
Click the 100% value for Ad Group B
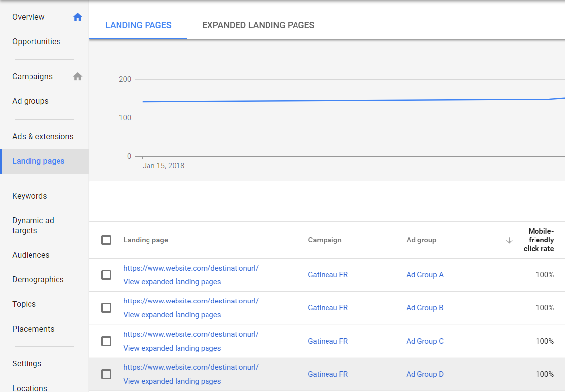point(545,308)
